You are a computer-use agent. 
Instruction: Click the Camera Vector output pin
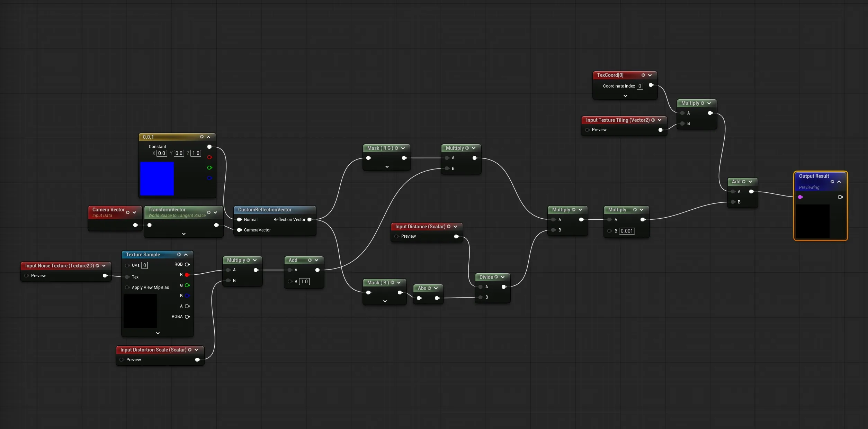(x=135, y=225)
